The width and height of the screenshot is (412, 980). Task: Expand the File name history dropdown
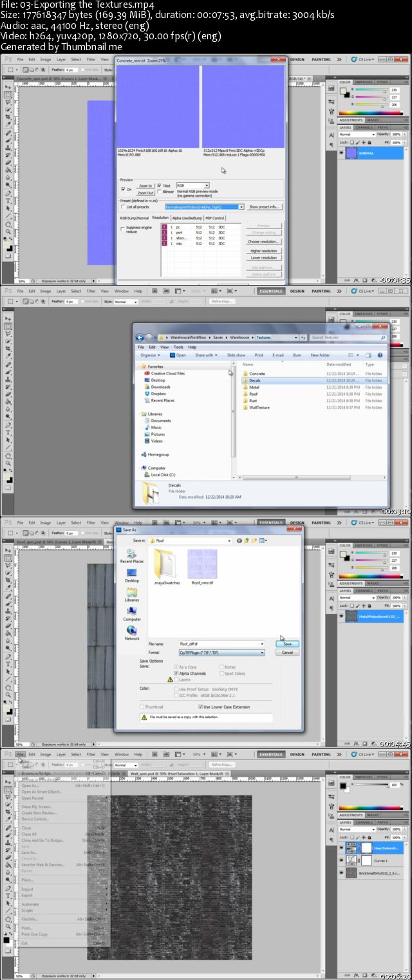coord(262,643)
